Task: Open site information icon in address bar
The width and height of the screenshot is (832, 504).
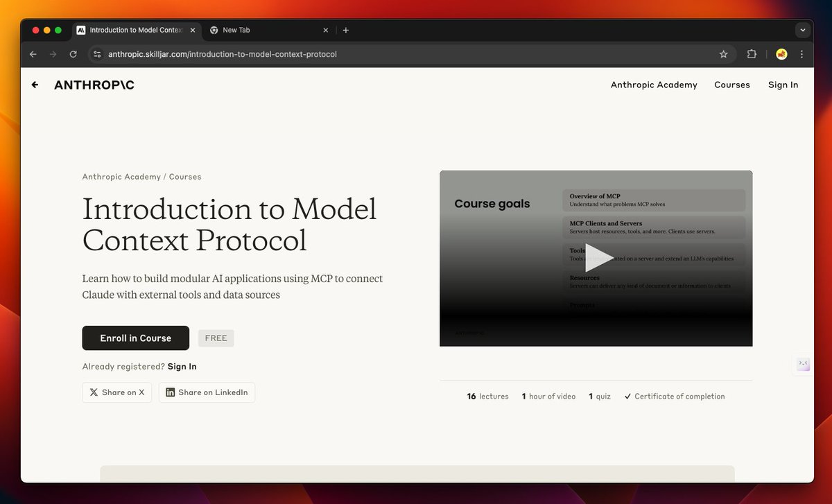Action: coord(97,54)
